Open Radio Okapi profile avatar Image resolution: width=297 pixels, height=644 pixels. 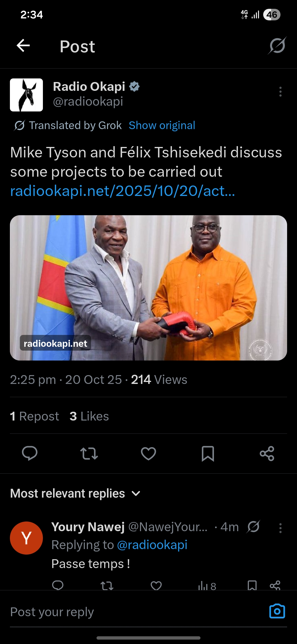pyautogui.click(x=26, y=95)
